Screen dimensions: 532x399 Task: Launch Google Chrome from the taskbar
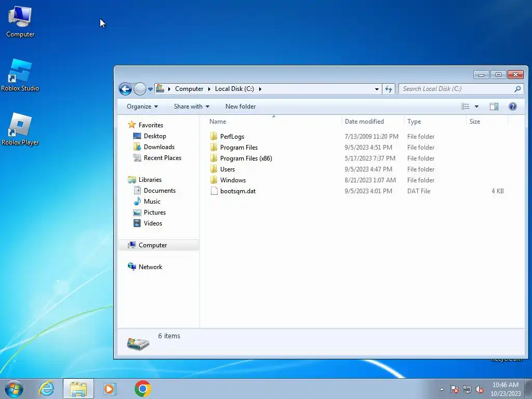click(x=142, y=389)
